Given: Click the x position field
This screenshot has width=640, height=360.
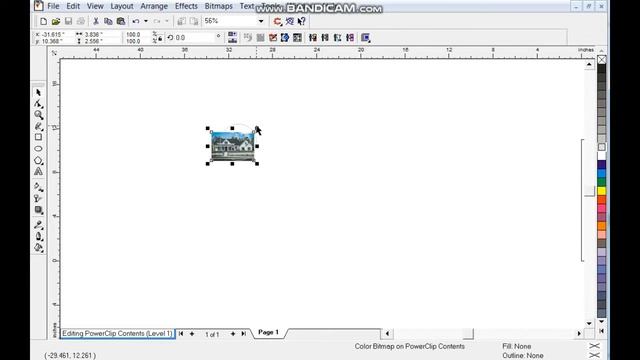Looking at the screenshot, I should (53, 35).
